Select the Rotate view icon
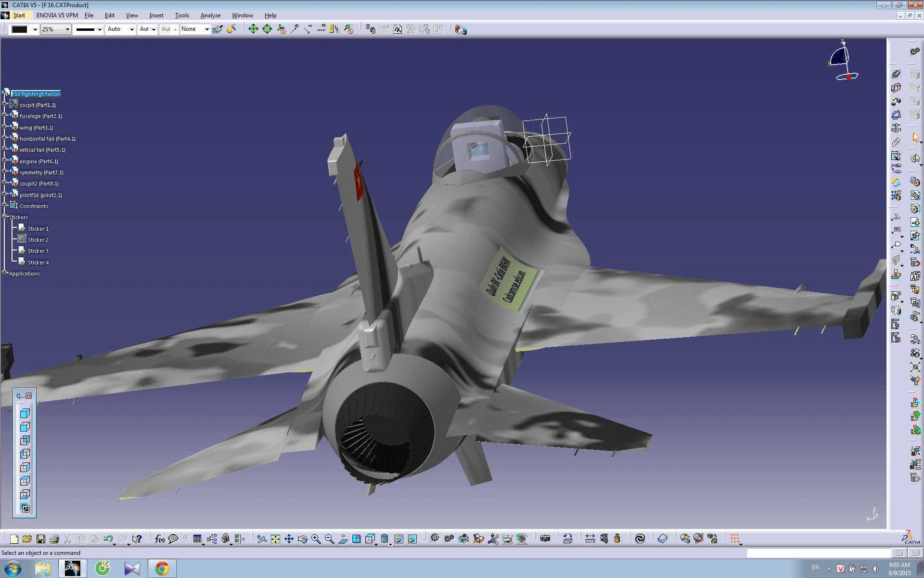Viewport: 924px width, 578px height. pyautogui.click(x=302, y=539)
